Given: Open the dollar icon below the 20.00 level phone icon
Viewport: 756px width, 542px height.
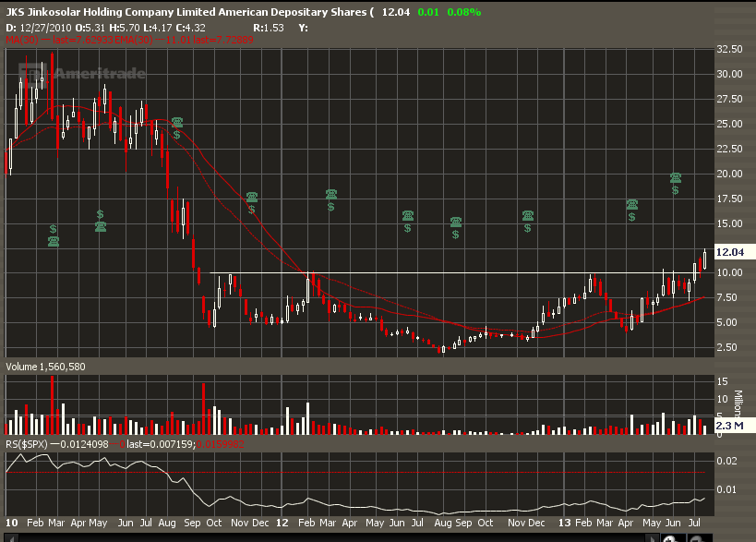Looking at the screenshot, I should click(675, 190).
